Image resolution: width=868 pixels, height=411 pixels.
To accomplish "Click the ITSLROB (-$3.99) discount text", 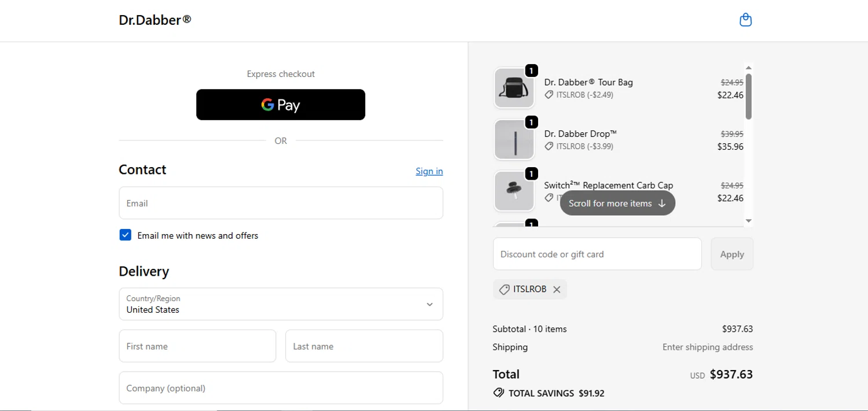I will click(x=584, y=146).
